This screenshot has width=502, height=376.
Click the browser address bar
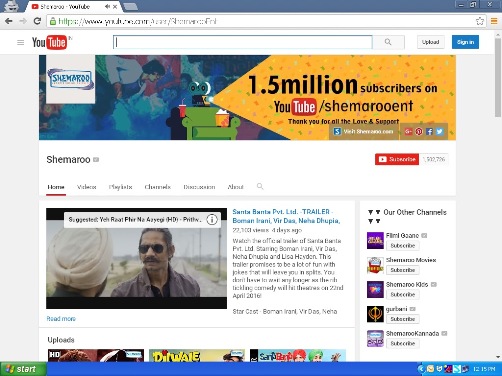tap(266, 21)
